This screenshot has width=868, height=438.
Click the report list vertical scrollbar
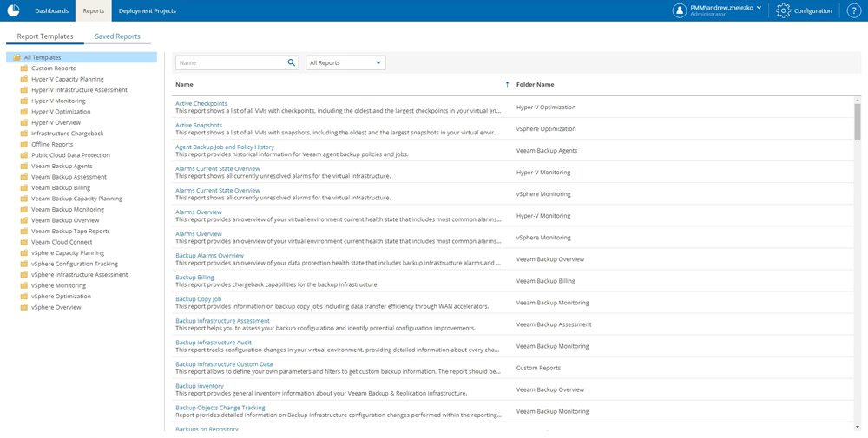click(x=858, y=121)
